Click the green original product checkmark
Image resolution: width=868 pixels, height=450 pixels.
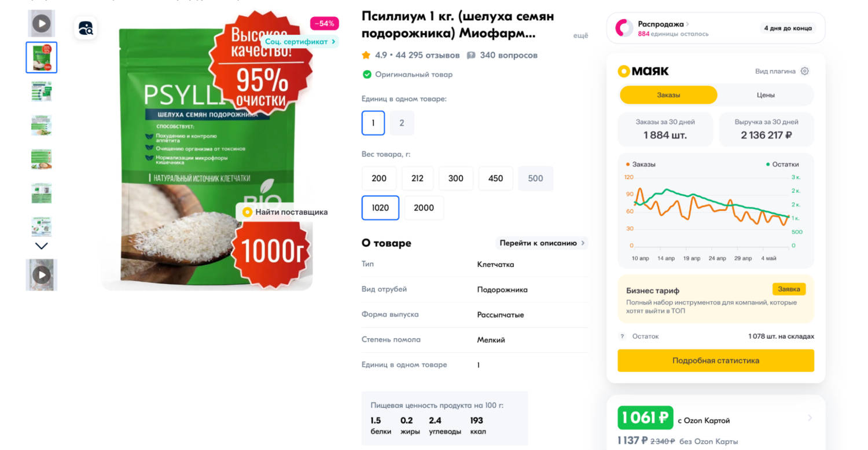(x=367, y=75)
